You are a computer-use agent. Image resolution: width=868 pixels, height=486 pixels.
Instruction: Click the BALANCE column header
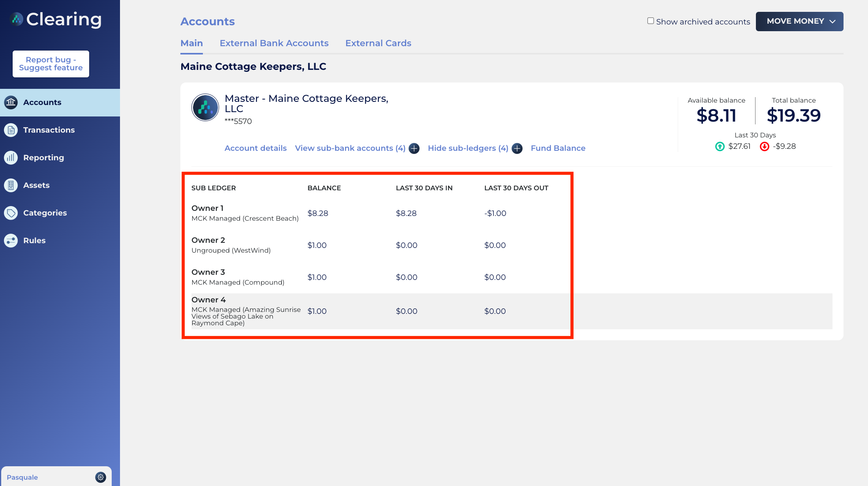tap(324, 188)
